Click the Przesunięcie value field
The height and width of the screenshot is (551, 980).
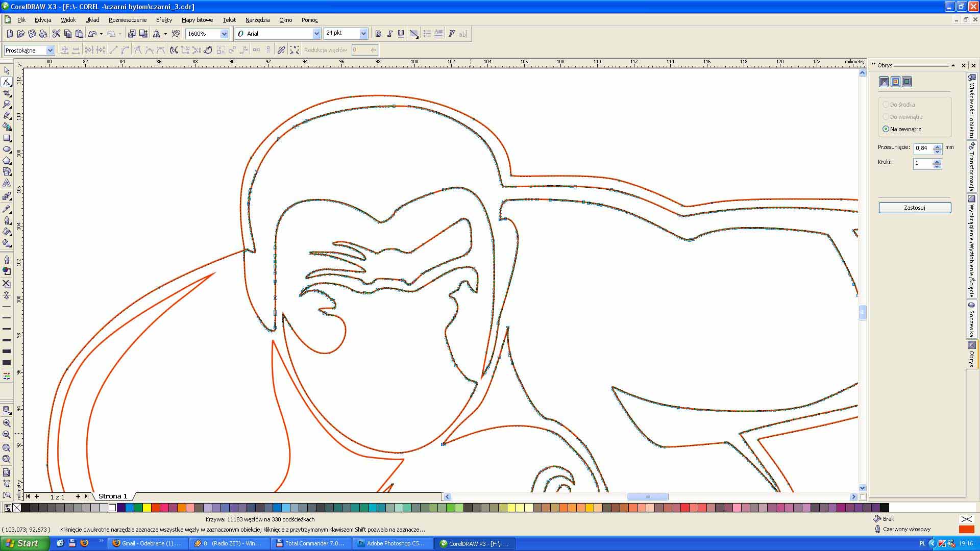tap(923, 148)
